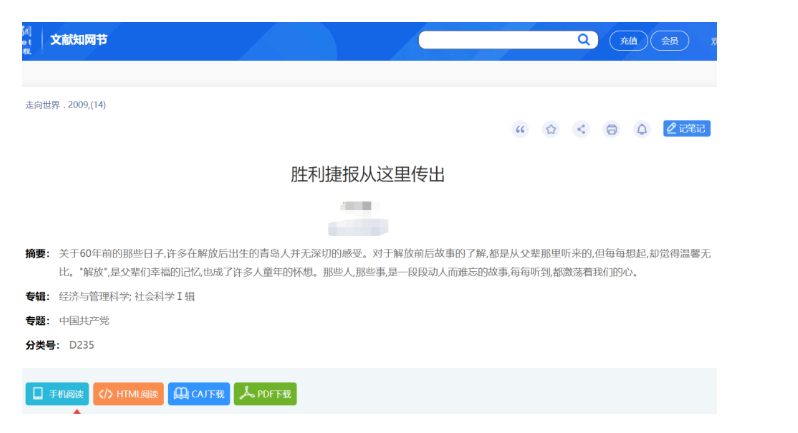Open the 文献知网节 header title
Screen dimensions: 798x433
point(79,41)
